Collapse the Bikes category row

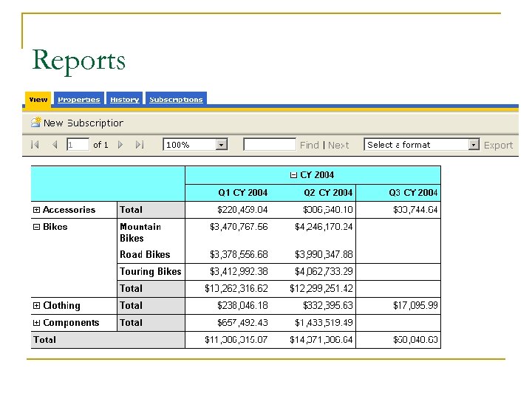click(36, 227)
